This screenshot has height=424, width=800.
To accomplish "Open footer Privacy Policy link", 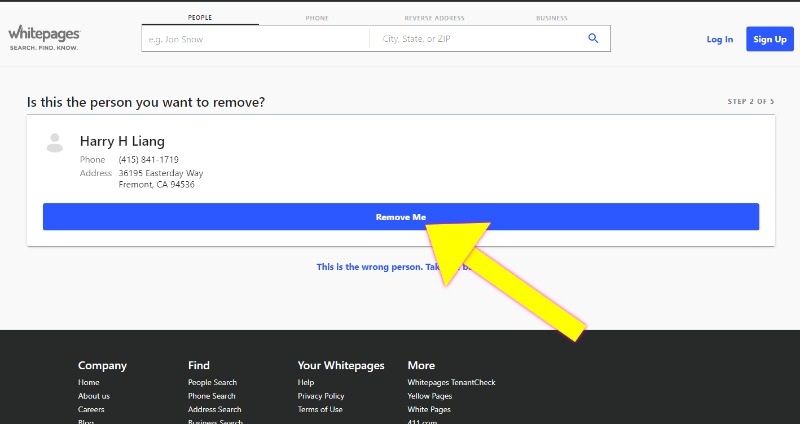I will pos(321,396).
